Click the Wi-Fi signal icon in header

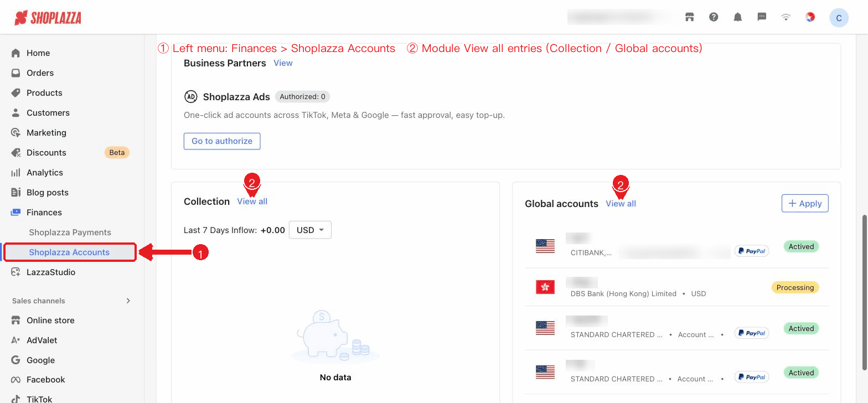click(x=786, y=17)
